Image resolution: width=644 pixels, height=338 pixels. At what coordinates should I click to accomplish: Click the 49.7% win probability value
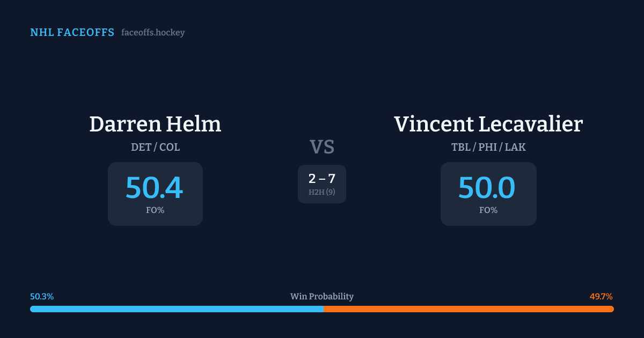pyautogui.click(x=601, y=297)
